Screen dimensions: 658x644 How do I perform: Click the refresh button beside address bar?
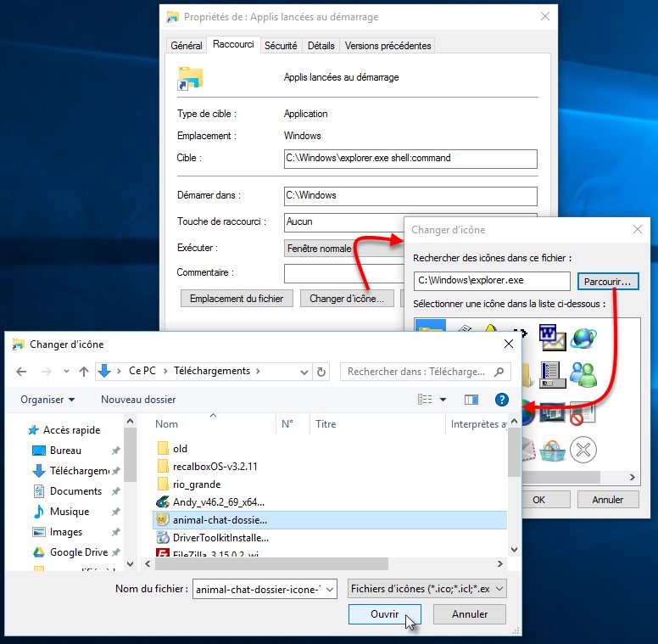click(321, 372)
